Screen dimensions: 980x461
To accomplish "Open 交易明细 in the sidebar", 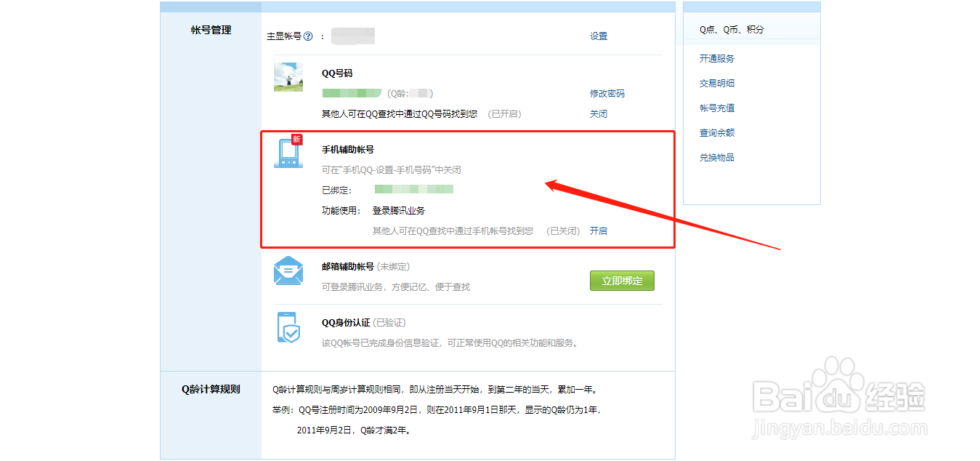I will point(717,84).
